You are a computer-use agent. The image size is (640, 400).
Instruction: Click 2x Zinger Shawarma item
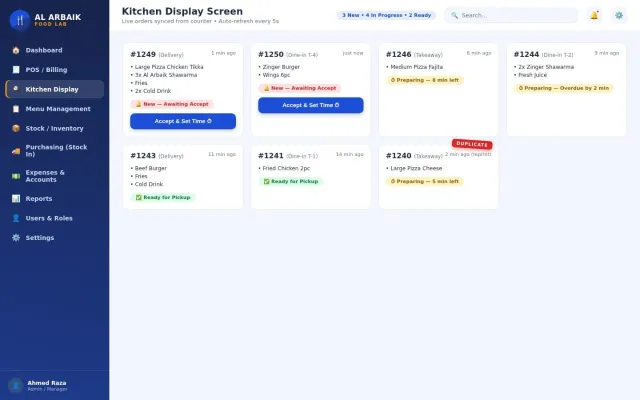point(544,67)
